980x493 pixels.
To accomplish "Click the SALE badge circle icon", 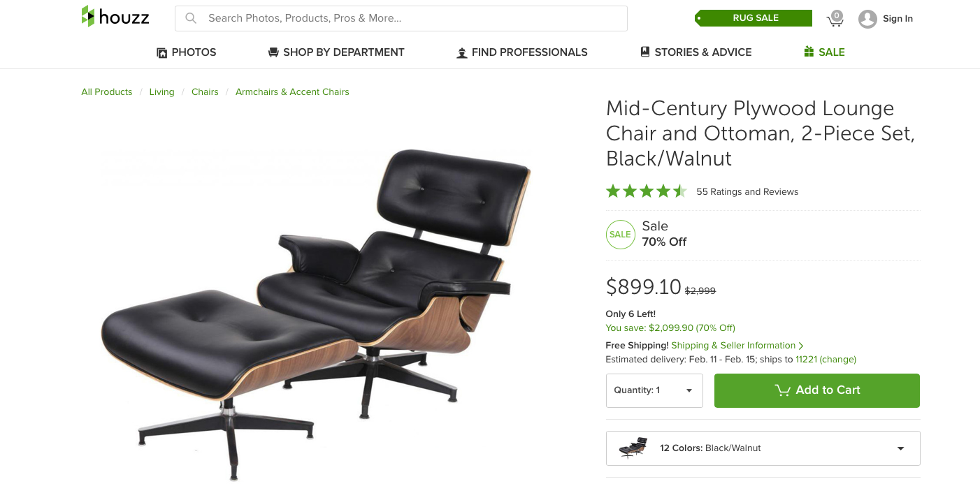I will [620, 235].
